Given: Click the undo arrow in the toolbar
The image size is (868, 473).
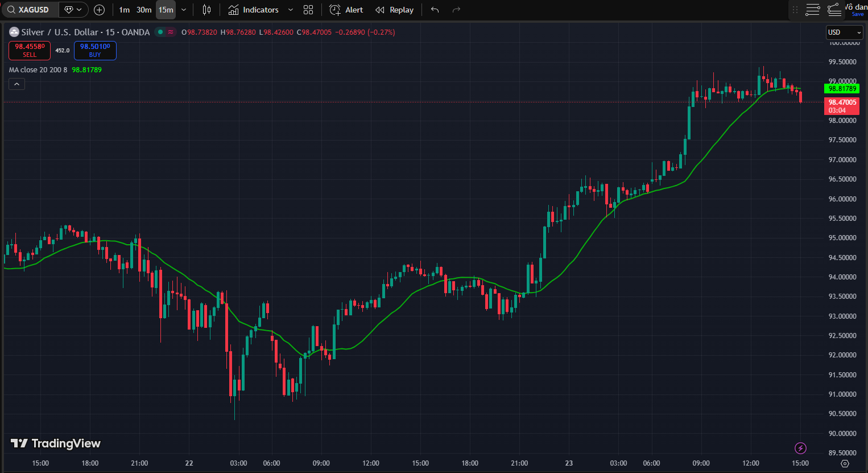Looking at the screenshot, I should coord(435,10).
